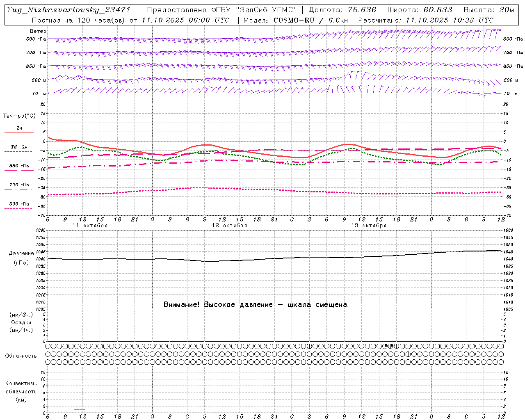This screenshot has height=420, width=525.
Task: Select the Осадки precipitation label
Action: click(x=21, y=322)
